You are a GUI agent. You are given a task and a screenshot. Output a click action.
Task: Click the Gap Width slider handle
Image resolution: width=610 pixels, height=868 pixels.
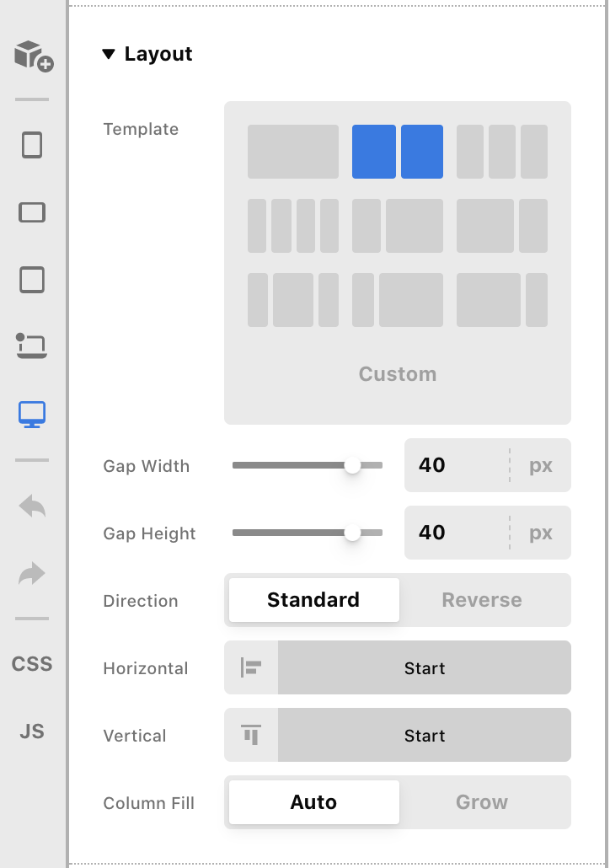(x=353, y=465)
